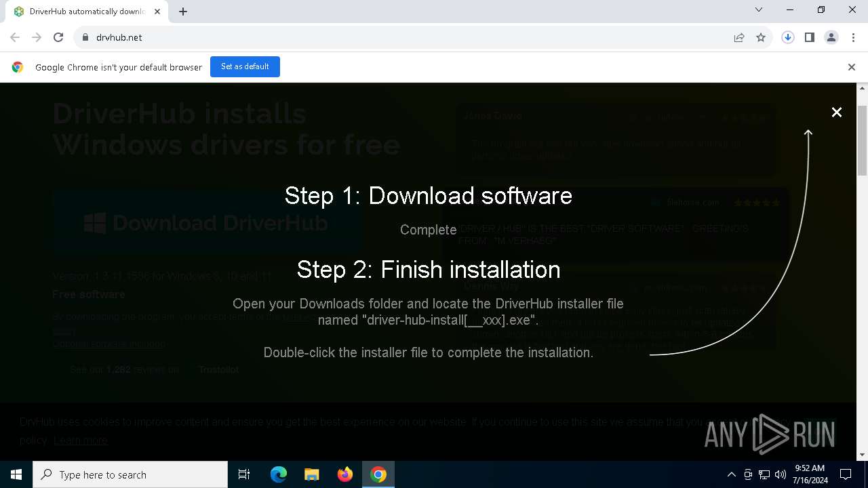Click the "Step 1: Download software" heading
868x488 pixels.
(x=428, y=196)
